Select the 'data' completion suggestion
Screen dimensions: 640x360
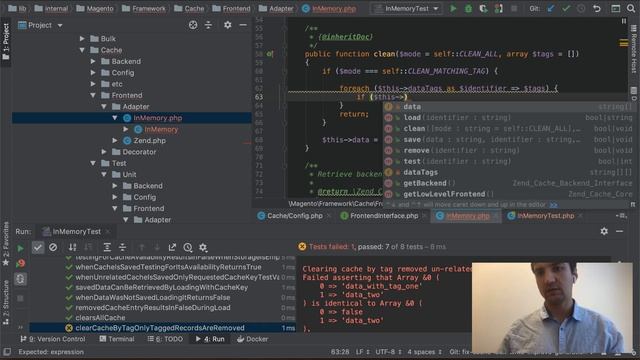507,107
